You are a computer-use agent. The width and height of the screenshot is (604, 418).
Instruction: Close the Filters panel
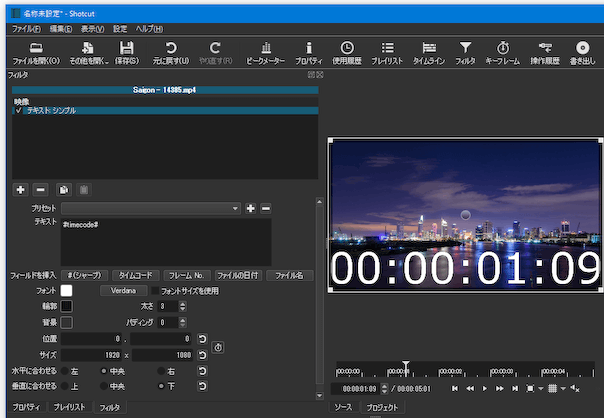(x=320, y=75)
